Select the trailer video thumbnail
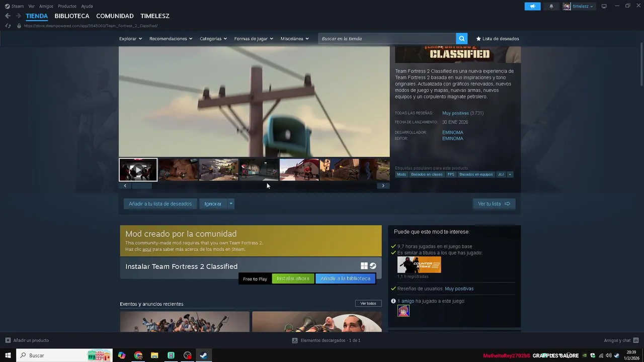Screen dimensions: 644x362 (138, 169)
